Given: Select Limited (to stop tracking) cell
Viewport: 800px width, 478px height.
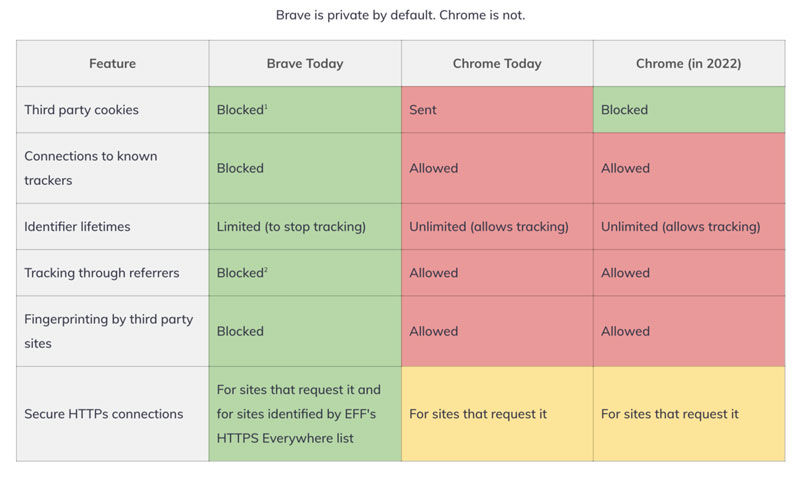Looking at the screenshot, I should pyautogui.click(x=305, y=227).
